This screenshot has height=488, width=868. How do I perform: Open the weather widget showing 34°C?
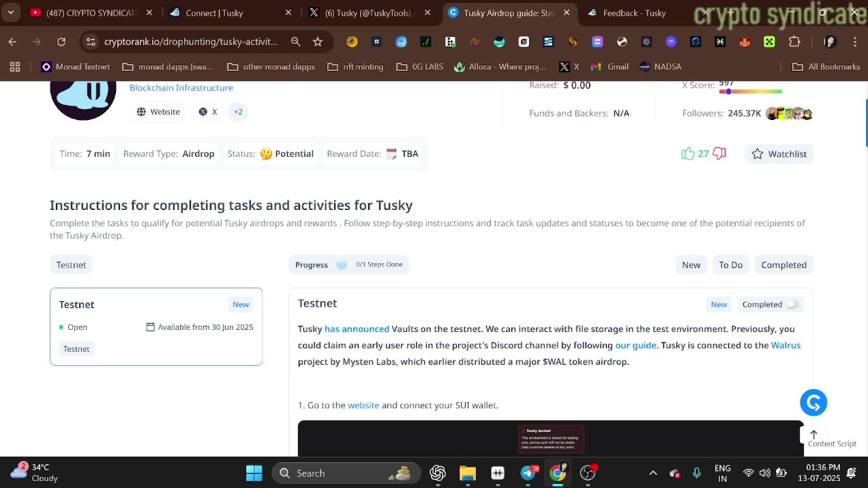pyautogui.click(x=35, y=472)
